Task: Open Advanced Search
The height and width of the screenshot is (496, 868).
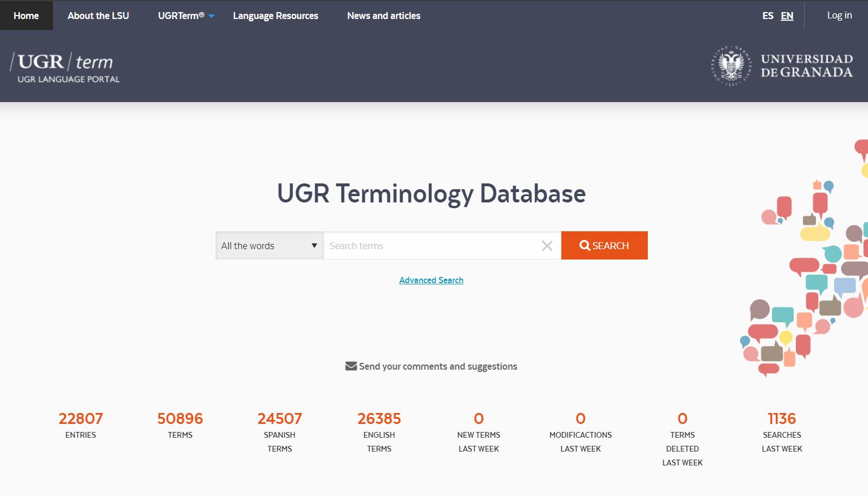Action: pos(431,280)
